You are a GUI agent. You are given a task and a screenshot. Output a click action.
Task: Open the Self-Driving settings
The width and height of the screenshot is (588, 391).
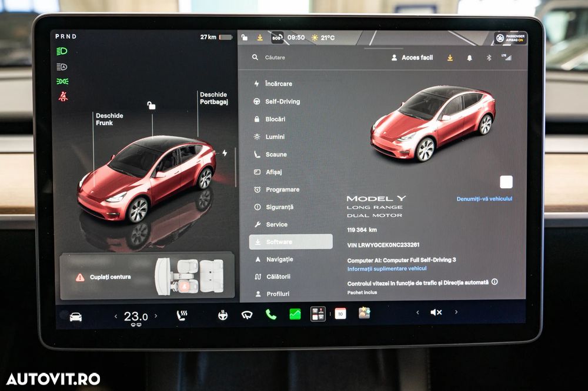[x=277, y=101]
